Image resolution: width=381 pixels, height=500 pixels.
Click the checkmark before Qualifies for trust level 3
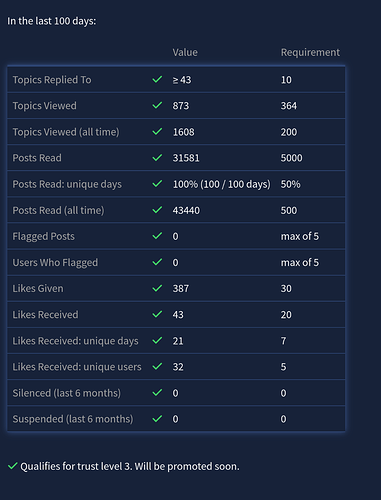coord(13,466)
